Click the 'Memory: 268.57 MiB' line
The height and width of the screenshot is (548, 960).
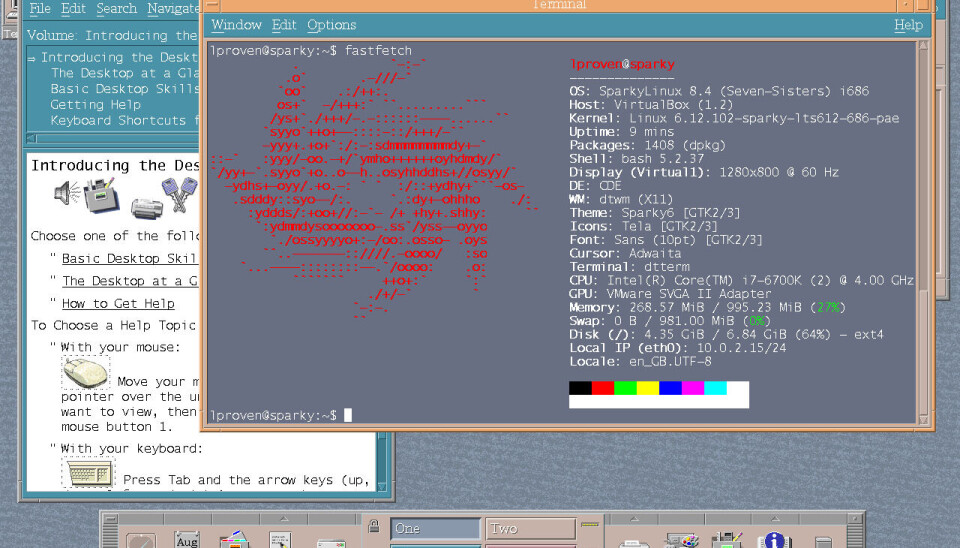707,307
